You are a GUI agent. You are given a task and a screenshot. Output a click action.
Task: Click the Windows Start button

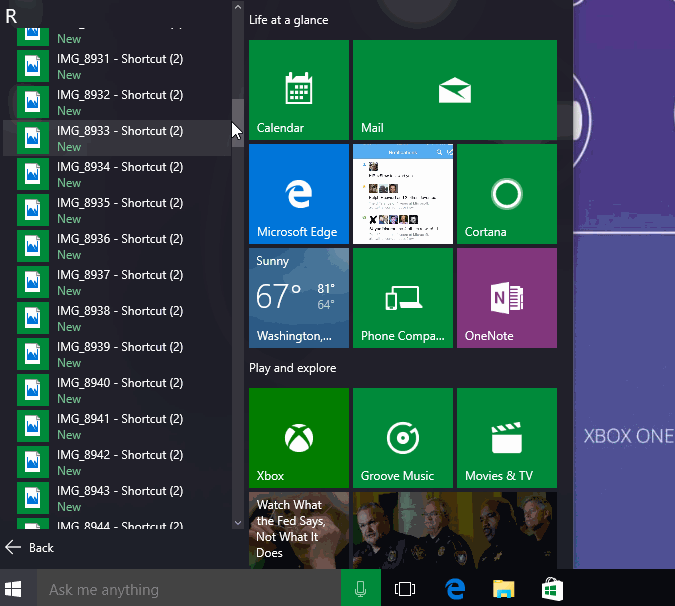(x=13, y=589)
